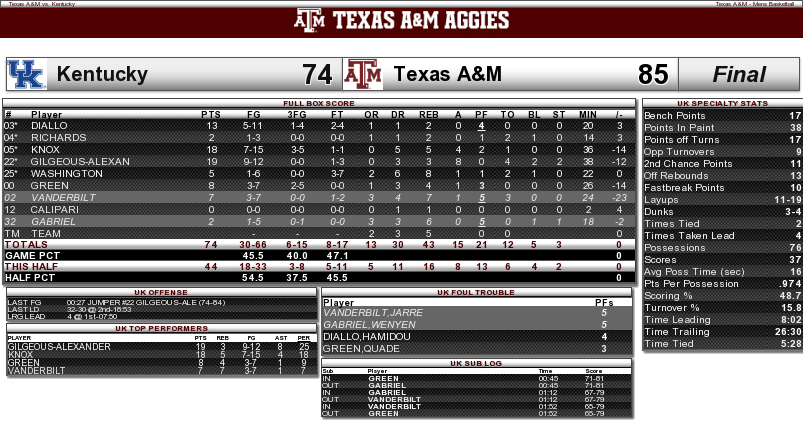This screenshot has width=803, height=439.
Task: Click the Texas A&M vs. Kentucky title text
Action: pyautogui.click(x=42, y=4)
